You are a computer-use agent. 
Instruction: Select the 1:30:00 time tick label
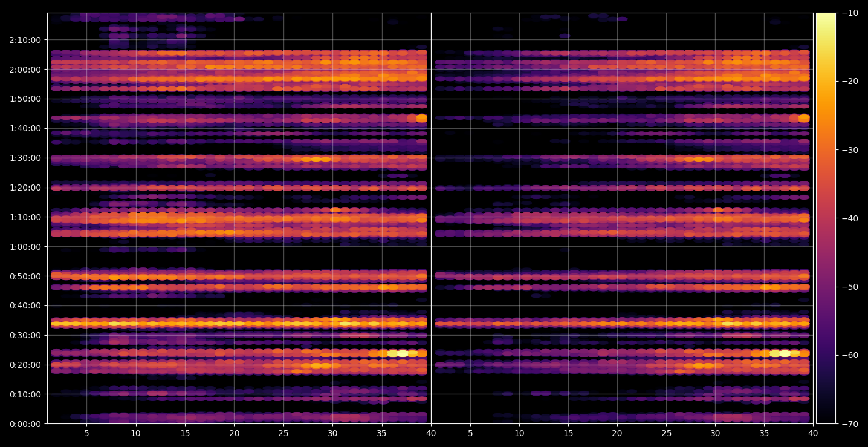tap(26, 158)
